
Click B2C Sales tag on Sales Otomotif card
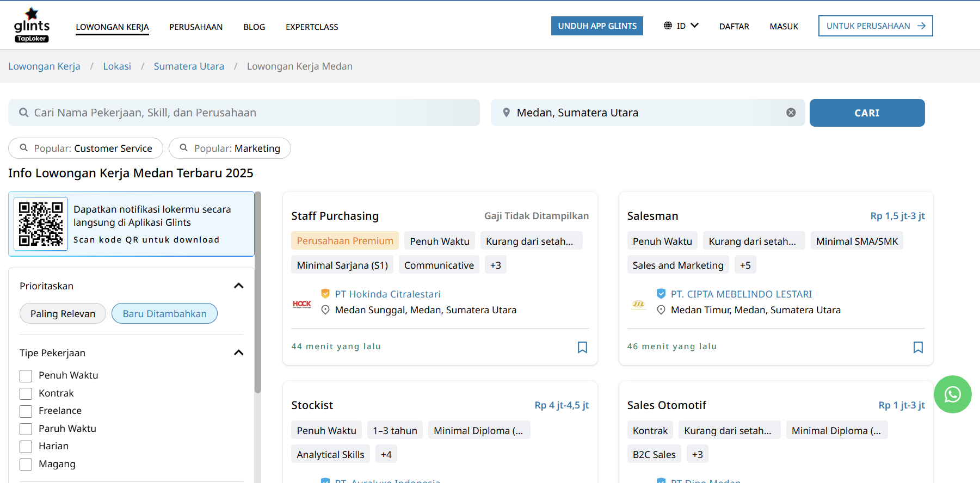tap(654, 454)
